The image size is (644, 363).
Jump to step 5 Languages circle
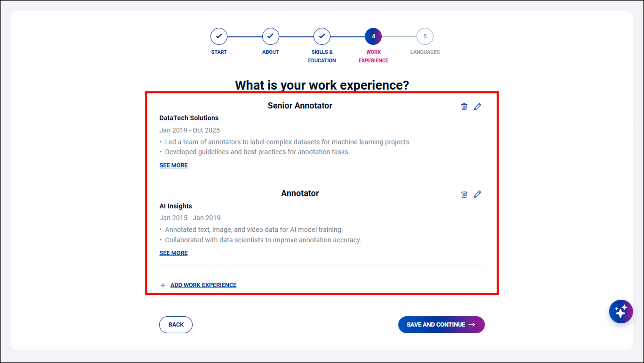point(425,36)
